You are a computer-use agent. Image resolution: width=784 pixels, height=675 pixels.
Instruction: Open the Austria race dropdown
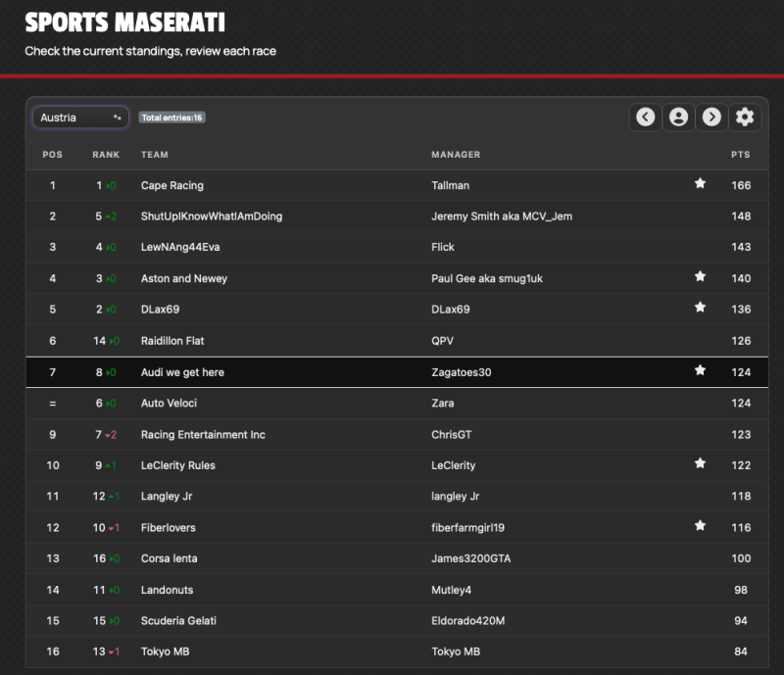pyautogui.click(x=80, y=118)
